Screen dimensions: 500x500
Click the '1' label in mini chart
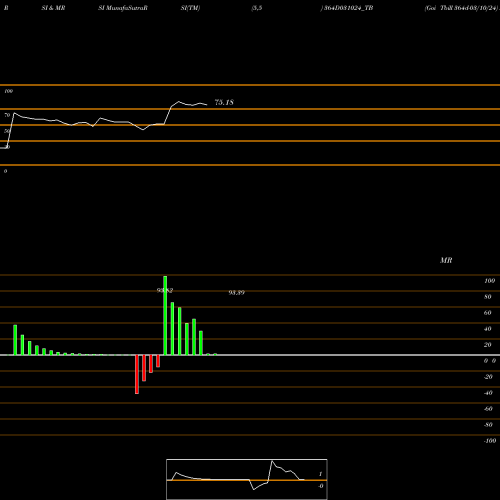pyautogui.click(x=321, y=474)
